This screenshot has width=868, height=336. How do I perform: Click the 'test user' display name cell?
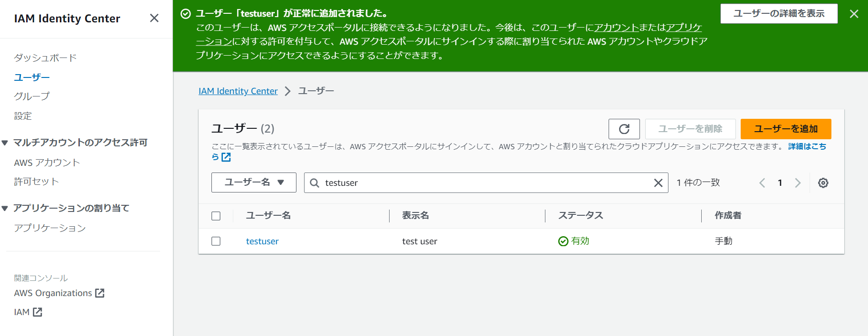pyautogui.click(x=420, y=241)
